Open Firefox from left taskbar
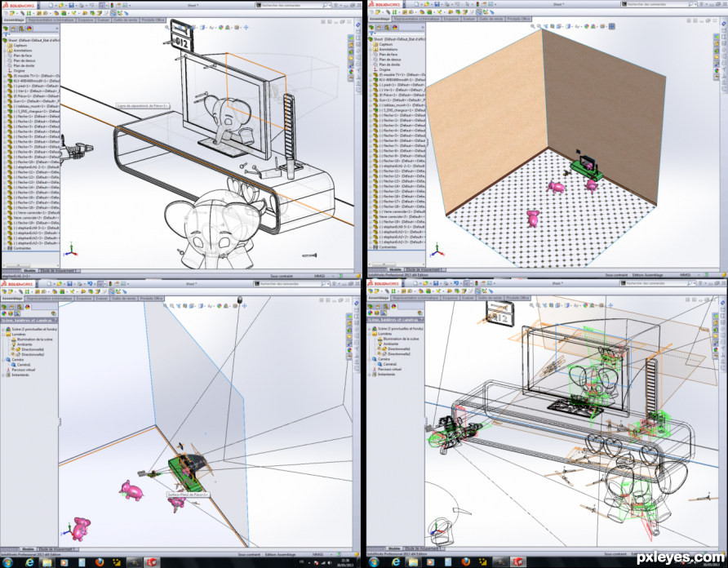 [99, 562]
